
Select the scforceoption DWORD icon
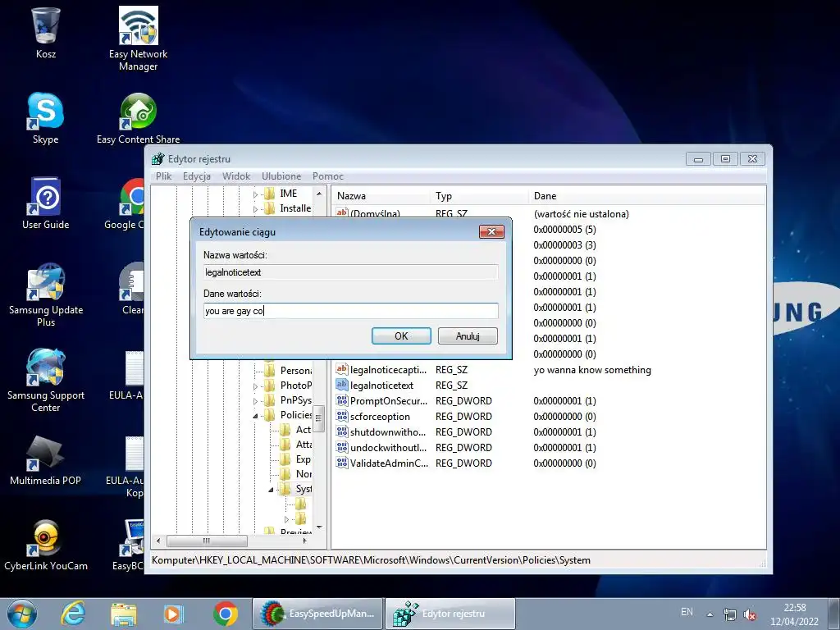pos(342,416)
